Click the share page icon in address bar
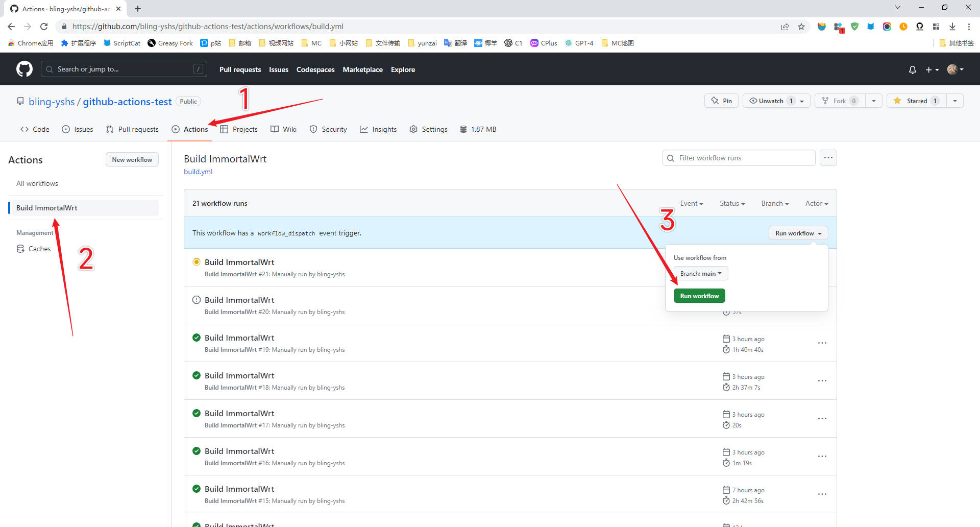Image resolution: width=980 pixels, height=527 pixels. pos(785,27)
